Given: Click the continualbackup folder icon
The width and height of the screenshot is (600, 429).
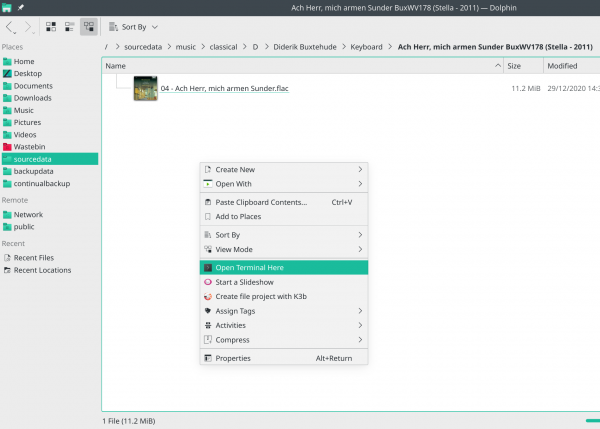Looking at the screenshot, I should 7,183.
